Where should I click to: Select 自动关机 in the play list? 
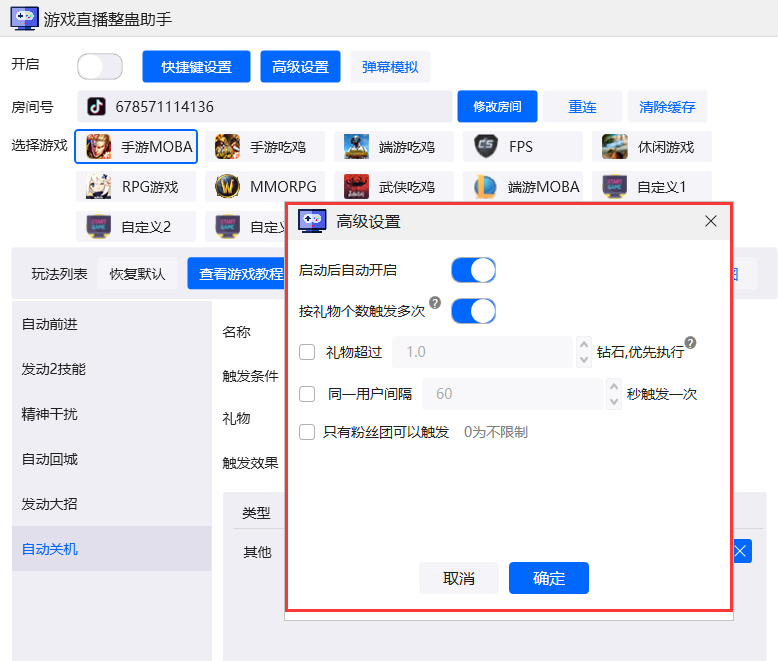(112, 549)
